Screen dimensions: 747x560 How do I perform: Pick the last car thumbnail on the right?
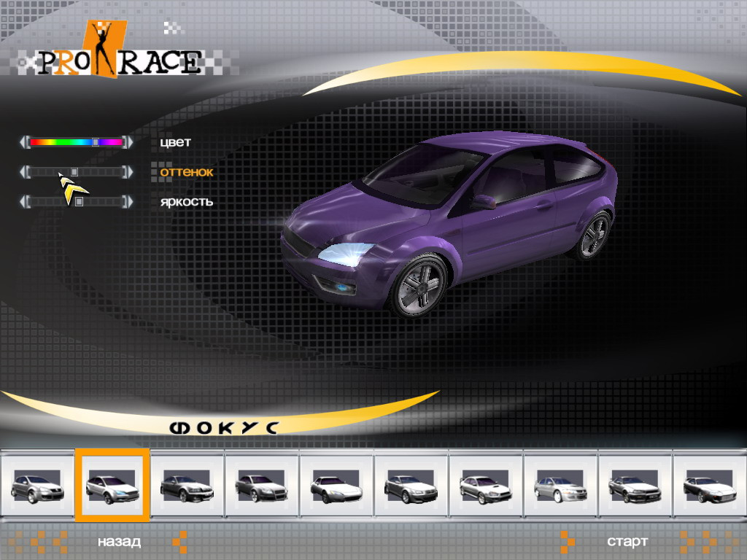pyautogui.click(x=709, y=485)
